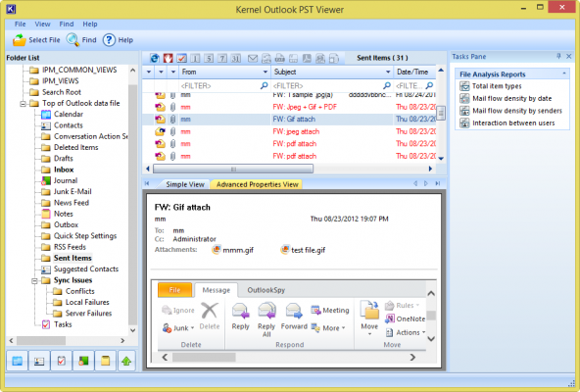Select the FW: Jpeg + Gif + PDF message
The image size is (580, 392).
[289, 107]
